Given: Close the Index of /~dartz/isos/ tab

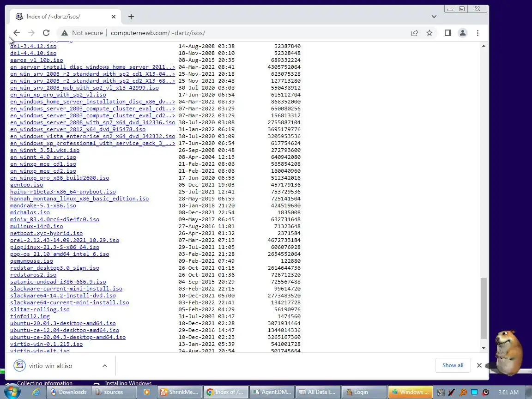Looking at the screenshot, I should pos(114,17).
